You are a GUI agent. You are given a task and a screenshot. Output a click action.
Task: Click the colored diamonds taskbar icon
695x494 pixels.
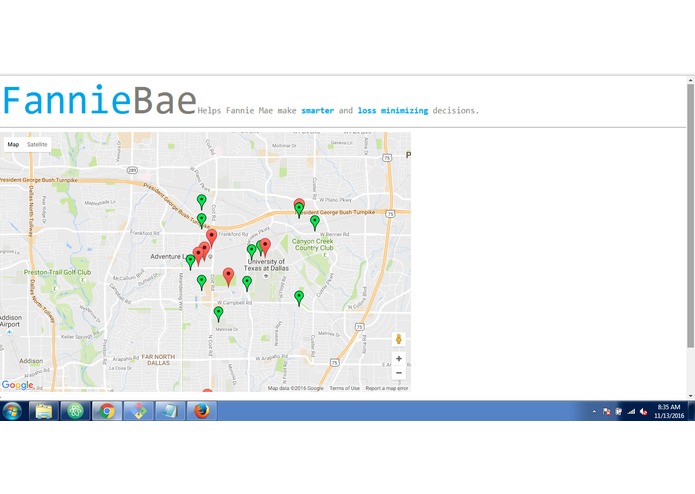click(138, 411)
